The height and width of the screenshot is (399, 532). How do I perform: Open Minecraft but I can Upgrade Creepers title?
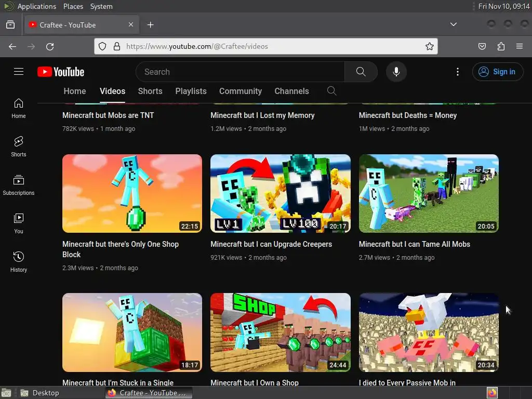pos(271,244)
